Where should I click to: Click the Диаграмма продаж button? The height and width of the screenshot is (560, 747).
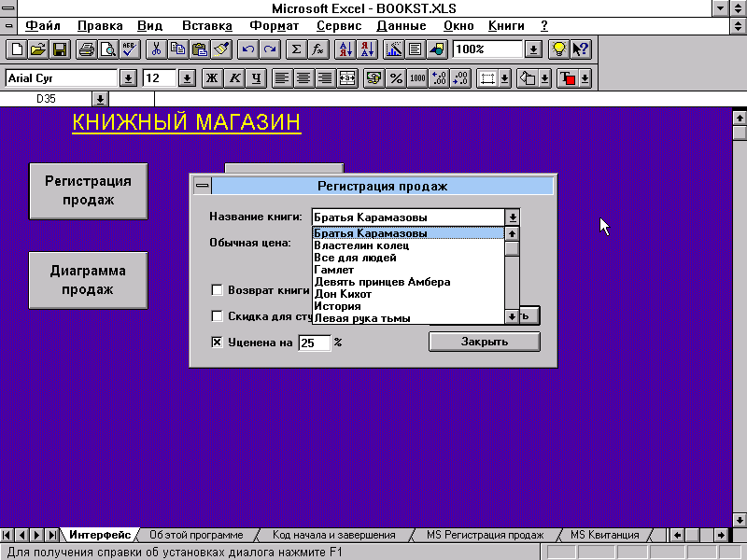[88, 280]
